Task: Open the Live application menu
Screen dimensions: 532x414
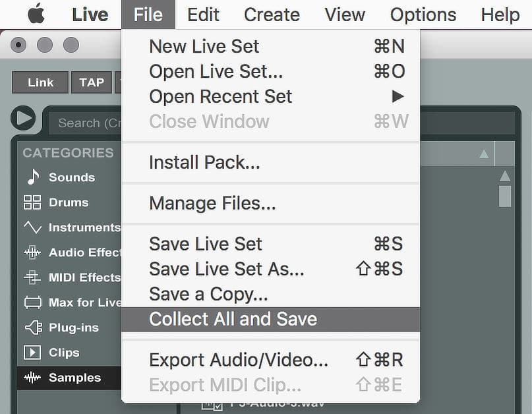Action: pyautogui.click(x=90, y=15)
